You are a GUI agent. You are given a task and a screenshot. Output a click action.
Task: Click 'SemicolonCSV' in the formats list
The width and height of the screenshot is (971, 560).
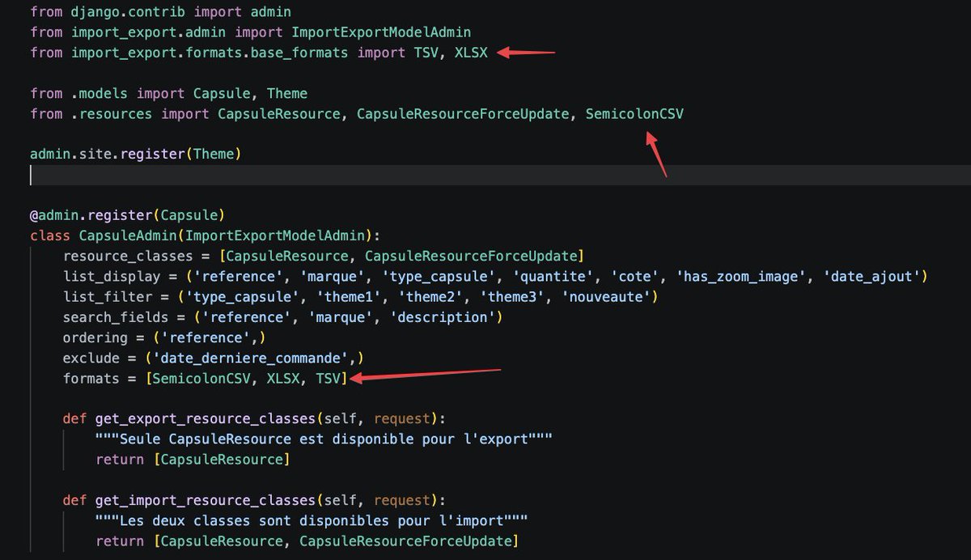(x=201, y=378)
